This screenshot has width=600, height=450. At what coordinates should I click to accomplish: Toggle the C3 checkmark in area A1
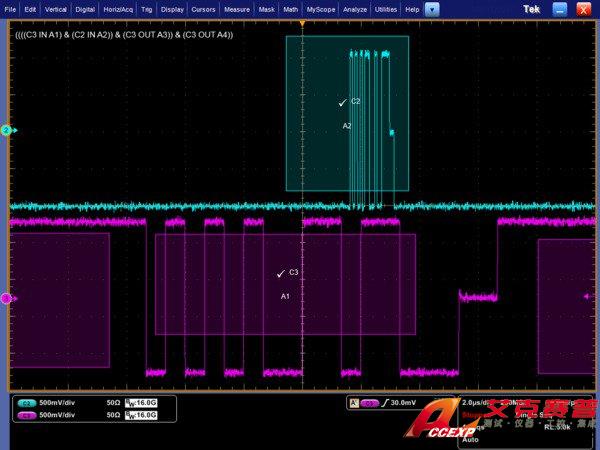click(280, 273)
